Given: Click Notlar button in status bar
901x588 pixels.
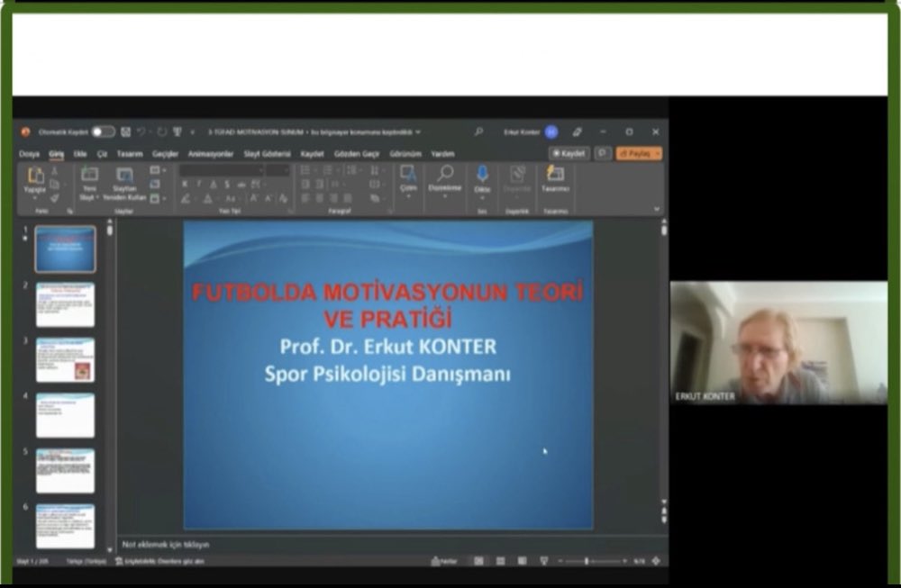Looking at the screenshot, I should pyautogui.click(x=444, y=561).
